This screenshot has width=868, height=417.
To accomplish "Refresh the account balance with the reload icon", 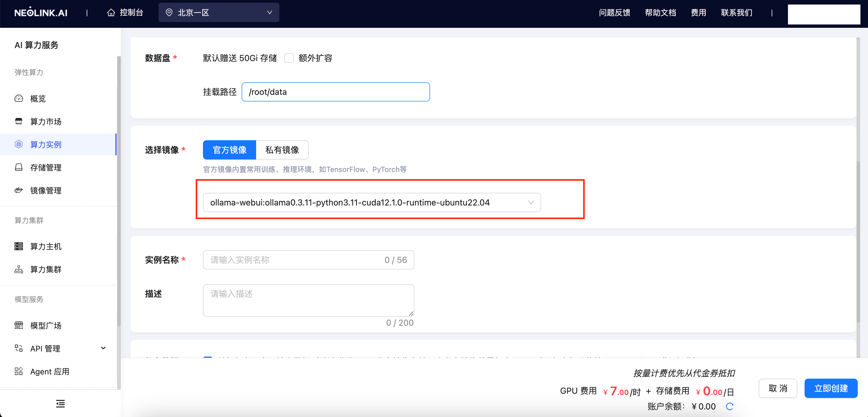I will pyautogui.click(x=729, y=406).
